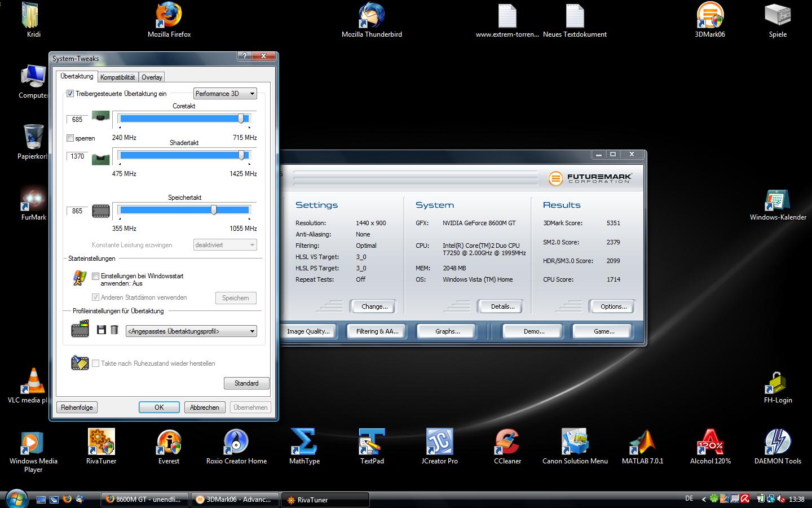Screen dimensions: 812x508
Task: Click the Coretakt slider handle
Action: coord(241,119)
